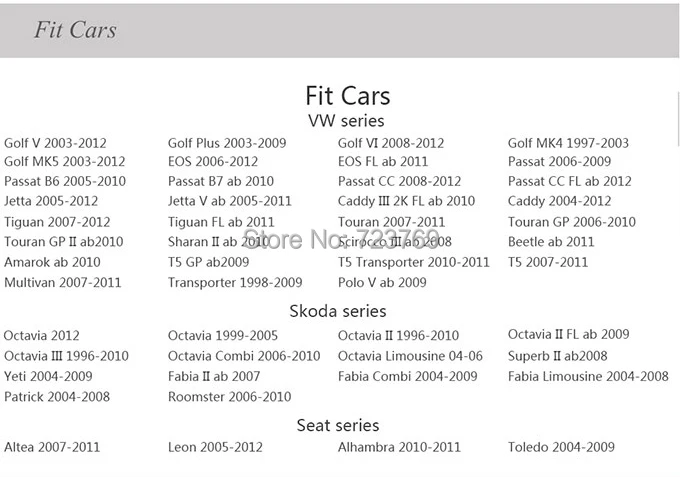680x477 pixels.
Task: Click Beetle ab 2011 entry
Action: click(x=551, y=242)
